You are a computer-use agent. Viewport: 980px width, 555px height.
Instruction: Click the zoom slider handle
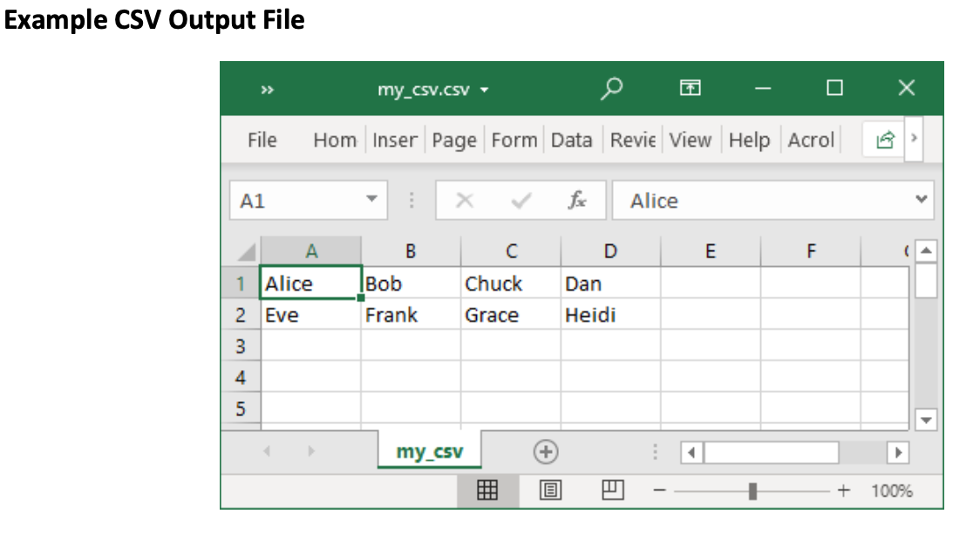(752, 491)
